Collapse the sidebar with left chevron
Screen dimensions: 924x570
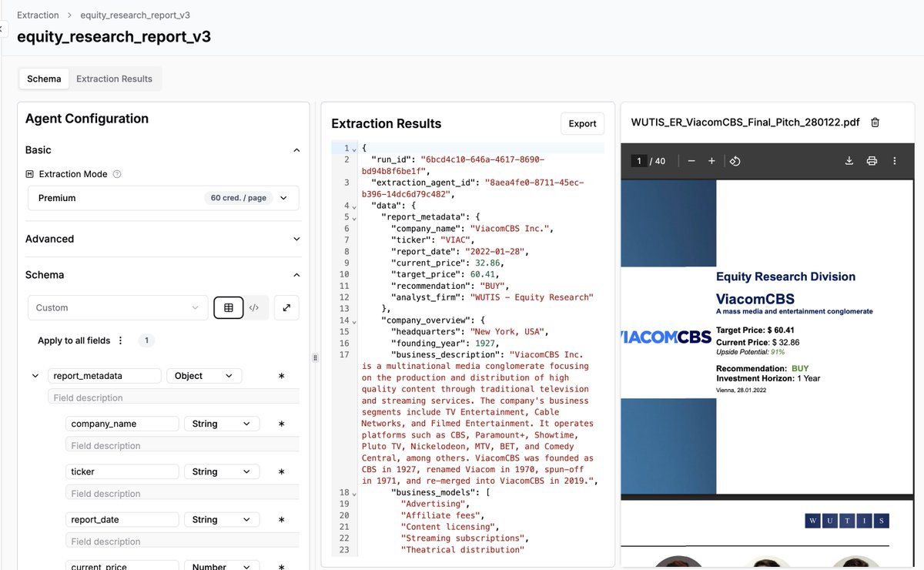click(2, 28)
